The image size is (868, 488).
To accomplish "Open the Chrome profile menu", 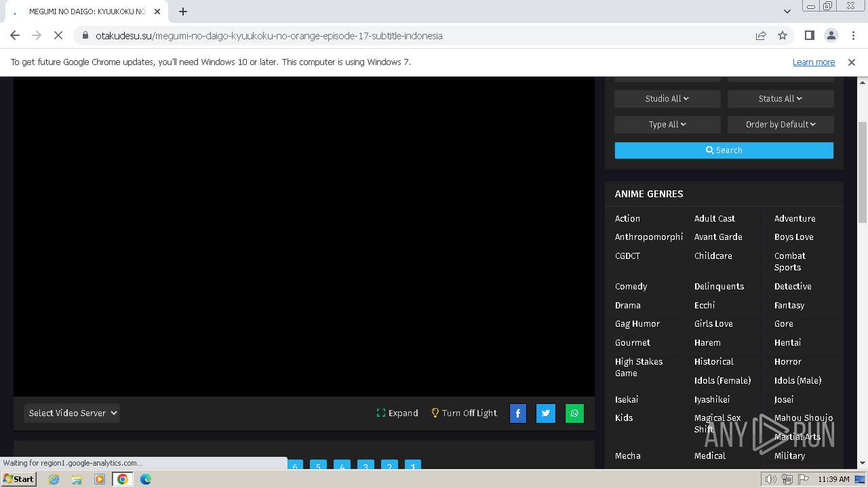I will pyautogui.click(x=831, y=35).
